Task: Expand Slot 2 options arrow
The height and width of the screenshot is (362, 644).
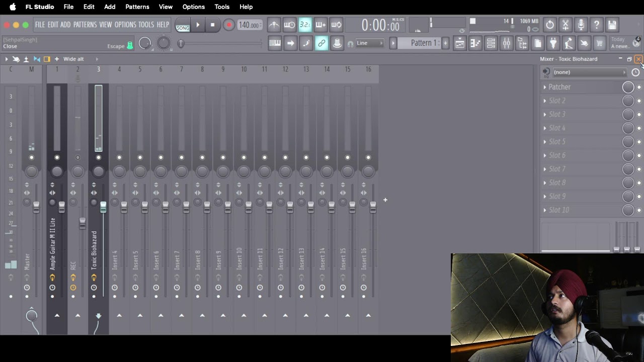Action: tap(544, 101)
